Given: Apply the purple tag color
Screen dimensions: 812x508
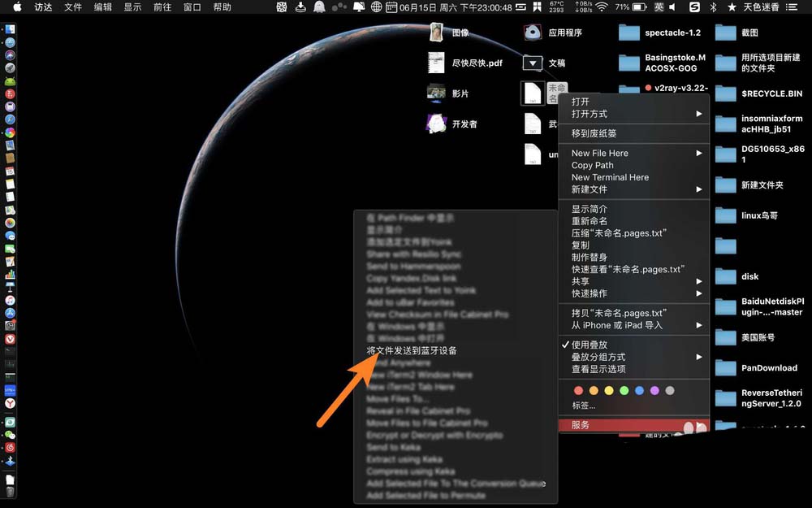Looking at the screenshot, I should click(x=654, y=390).
